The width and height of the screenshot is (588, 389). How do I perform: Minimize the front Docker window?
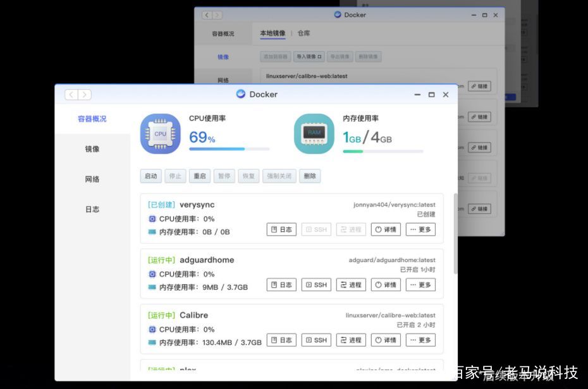[x=417, y=95]
